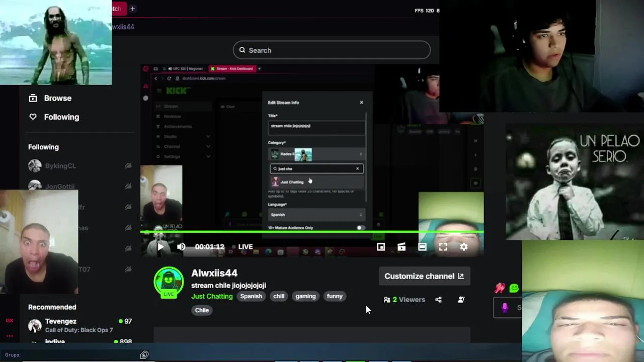Select the Just Chatting category result
The image size is (644, 362).
(x=316, y=182)
